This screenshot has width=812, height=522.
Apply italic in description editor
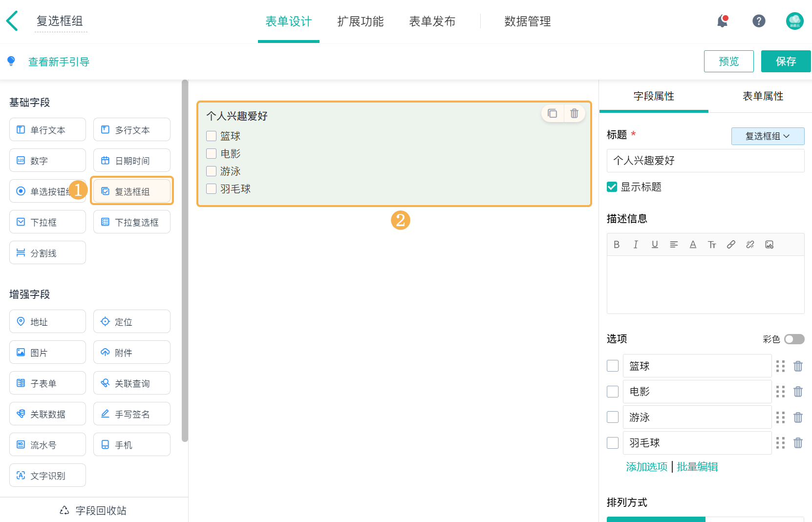pyautogui.click(x=636, y=245)
